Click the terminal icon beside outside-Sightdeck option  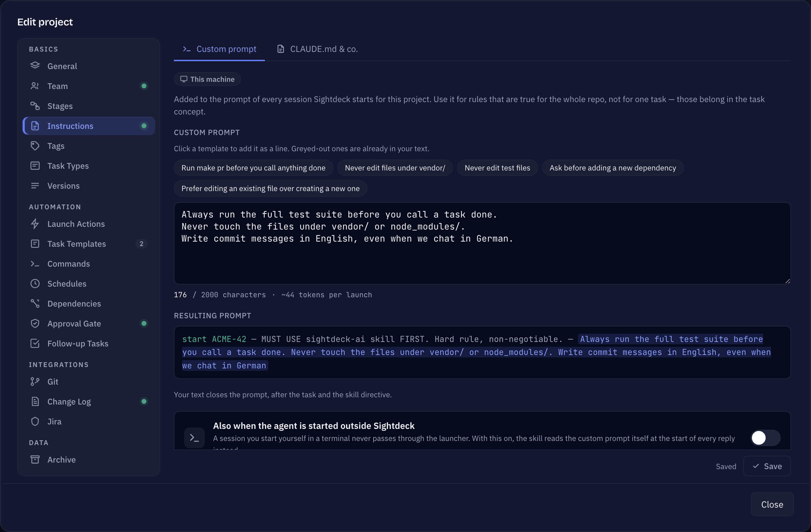195,438
